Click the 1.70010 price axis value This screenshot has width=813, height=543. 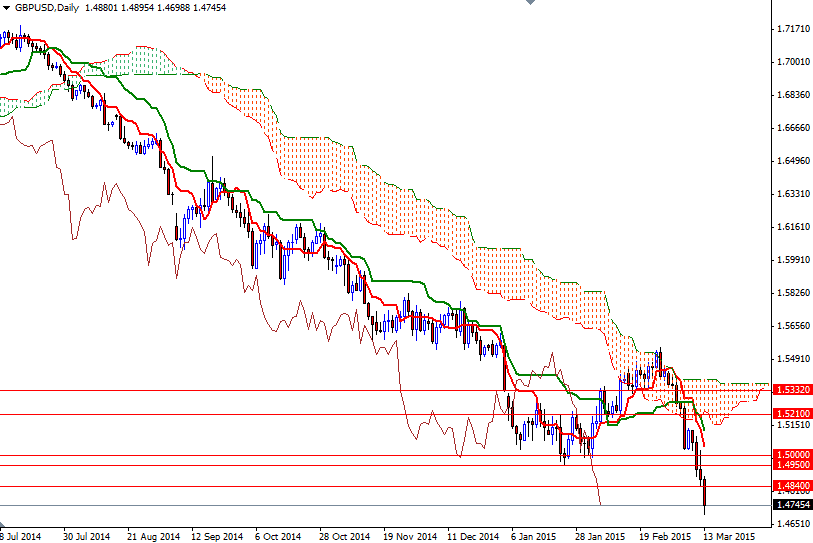click(x=793, y=62)
